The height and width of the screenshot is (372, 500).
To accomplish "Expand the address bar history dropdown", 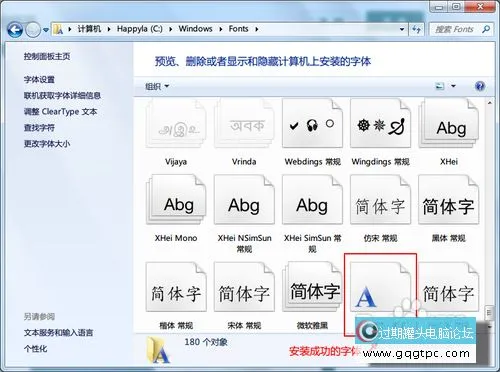I will pos(402,29).
